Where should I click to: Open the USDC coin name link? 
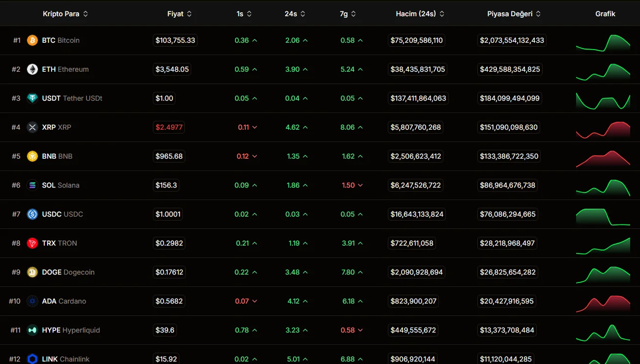click(x=62, y=214)
